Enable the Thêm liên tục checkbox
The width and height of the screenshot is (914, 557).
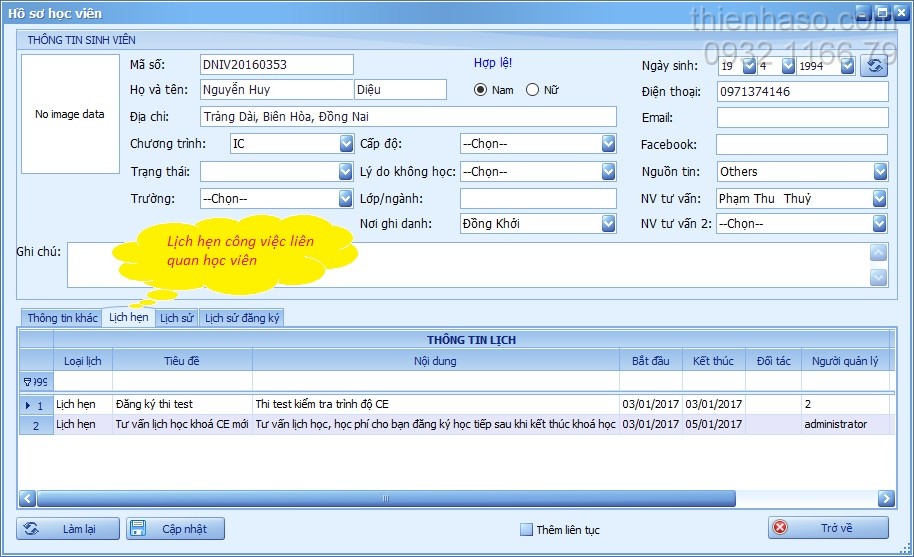tap(527, 529)
